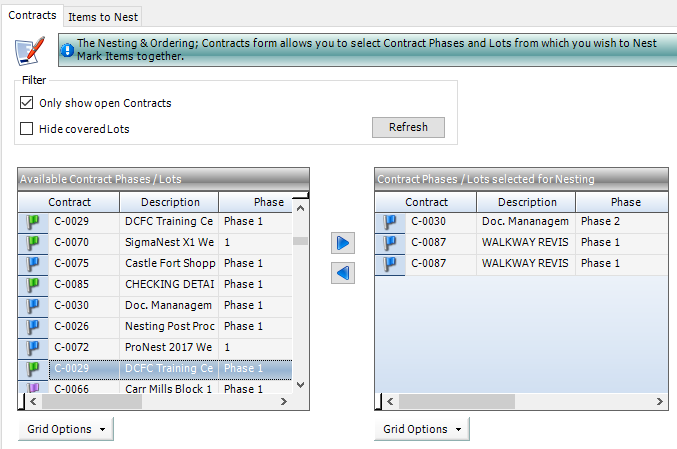Viewport: 677px width, 449px height.
Task: Click the purple flag icon for C-0066
Action: (32, 389)
